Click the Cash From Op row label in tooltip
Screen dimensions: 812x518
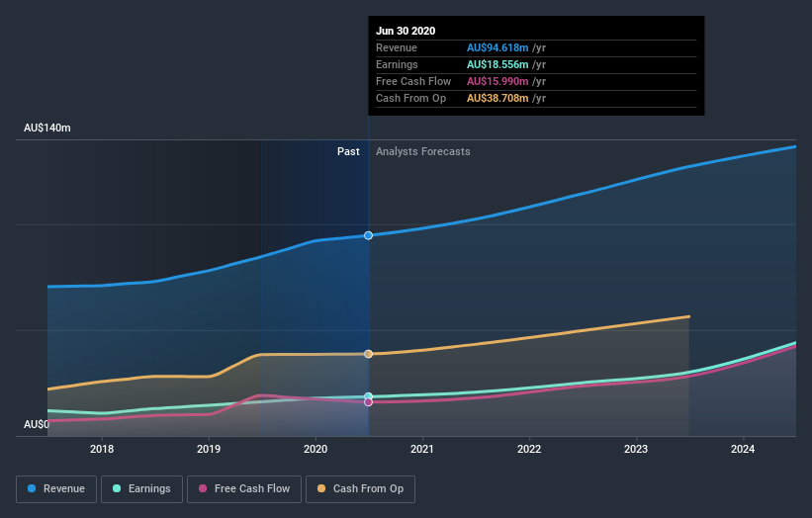pos(410,98)
